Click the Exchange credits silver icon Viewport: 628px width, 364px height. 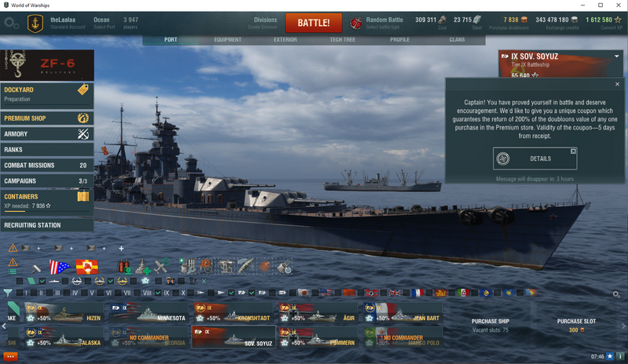(x=574, y=20)
